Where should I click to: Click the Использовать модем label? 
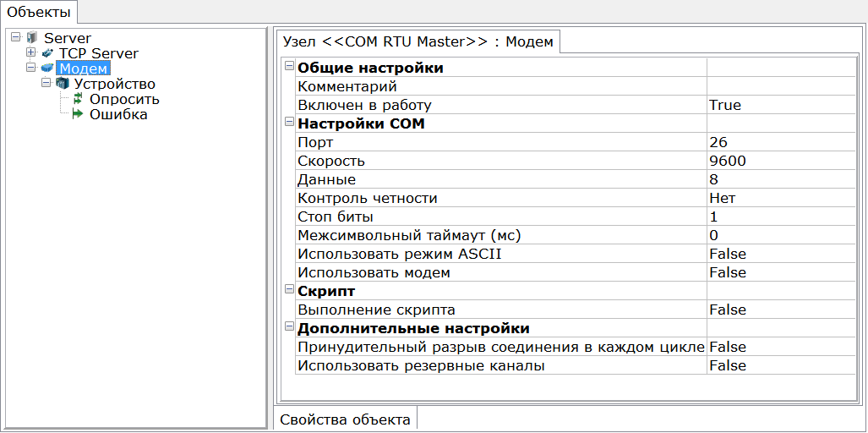(374, 272)
